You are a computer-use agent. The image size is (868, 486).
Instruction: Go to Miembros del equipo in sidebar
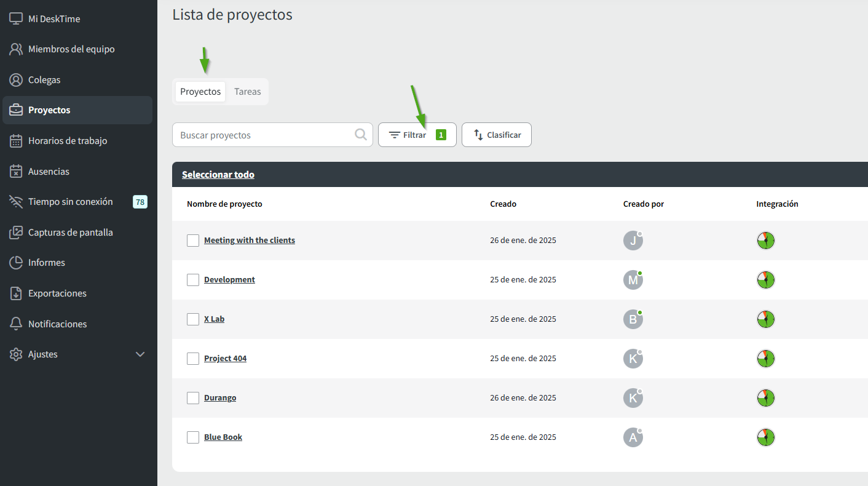click(71, 49)
